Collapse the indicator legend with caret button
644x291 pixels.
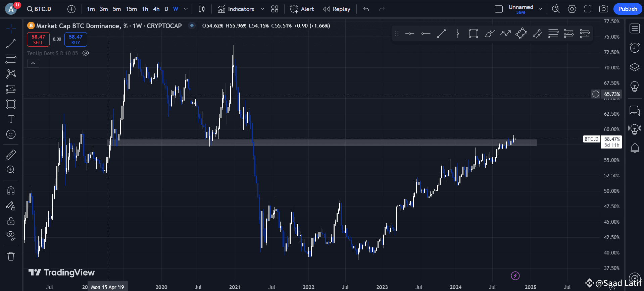[33, 63]
